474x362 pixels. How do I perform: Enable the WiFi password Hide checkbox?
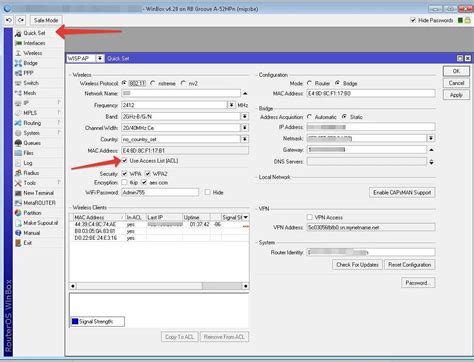click(207, 192)
